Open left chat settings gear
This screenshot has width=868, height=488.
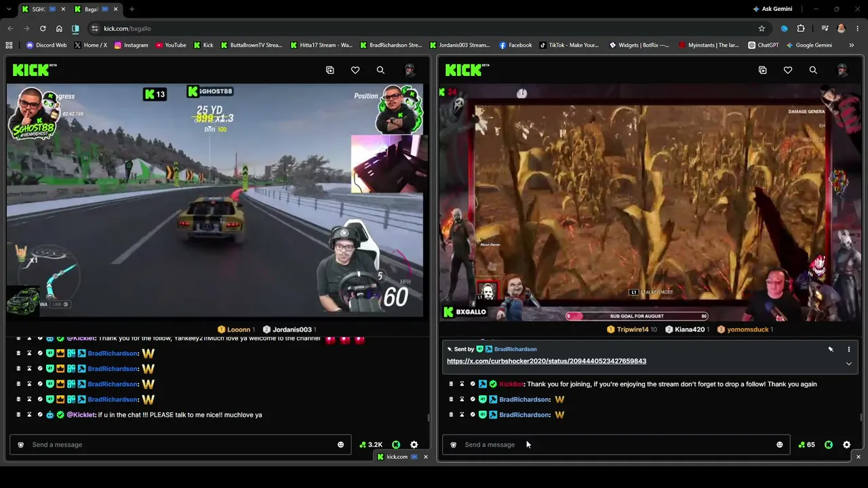414,445
